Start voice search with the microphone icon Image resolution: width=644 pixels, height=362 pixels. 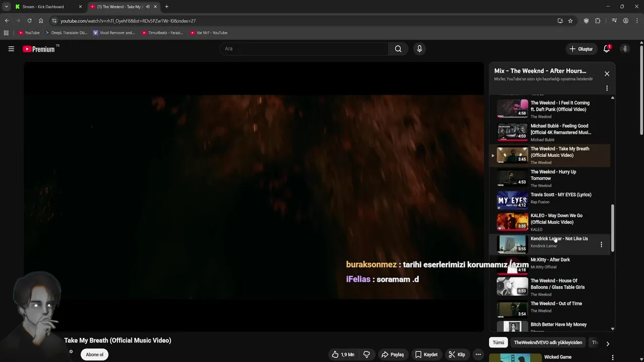(x=419, y=49)
